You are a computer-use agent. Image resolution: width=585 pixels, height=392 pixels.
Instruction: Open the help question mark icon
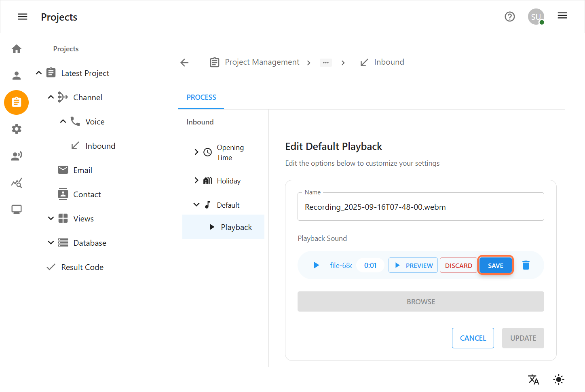coord(509,17)
